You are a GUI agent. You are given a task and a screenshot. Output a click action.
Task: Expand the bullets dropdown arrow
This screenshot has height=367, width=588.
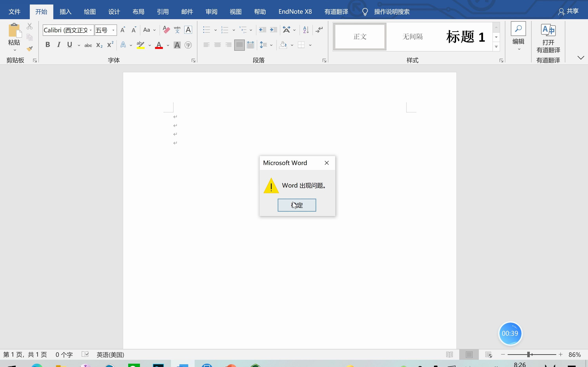click(x=216, y=30)
